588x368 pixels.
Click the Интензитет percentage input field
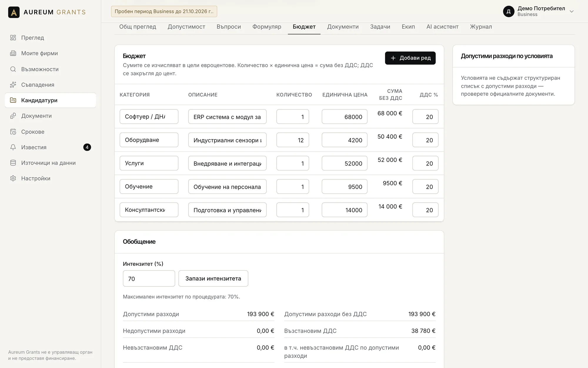(149, 279)
